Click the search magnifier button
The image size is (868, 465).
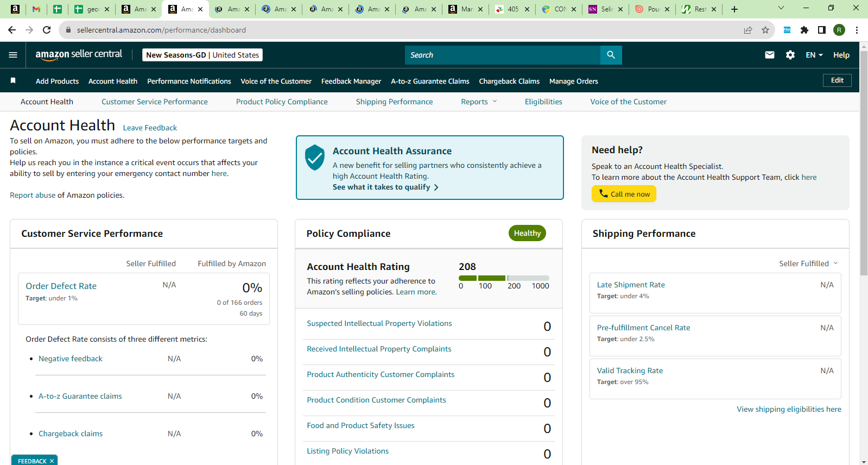point(611,55)
